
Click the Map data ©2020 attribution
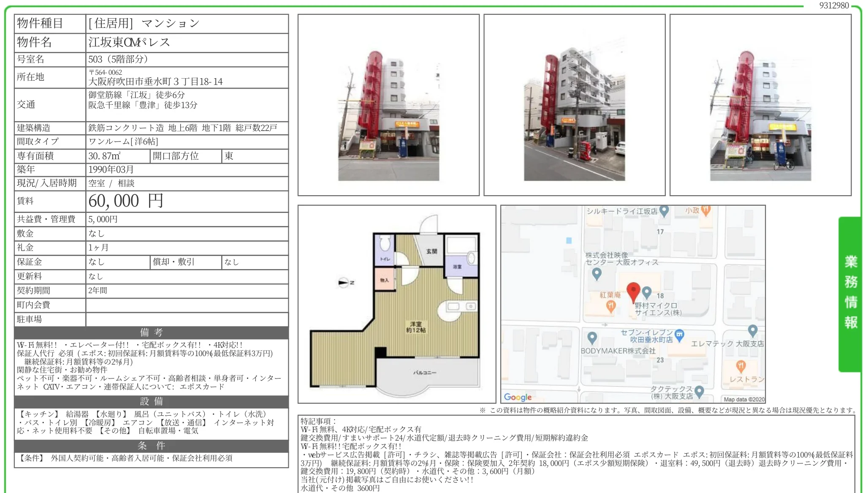744,399
